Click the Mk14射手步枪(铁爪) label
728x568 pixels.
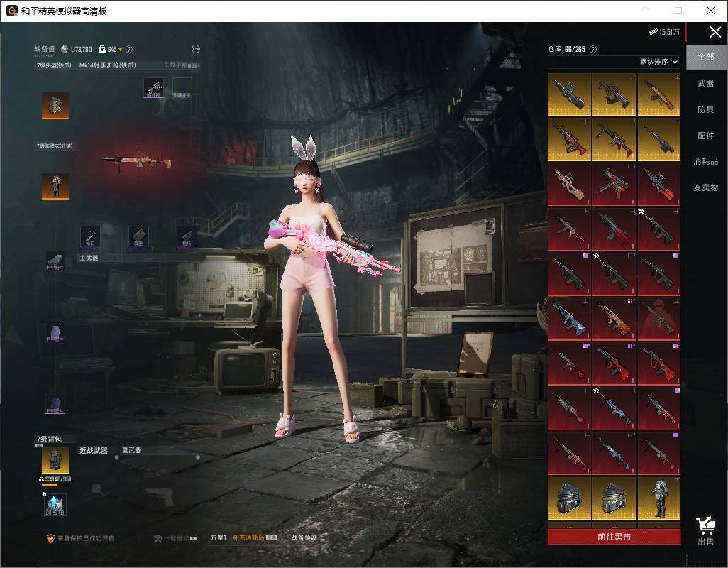[107, 65]
